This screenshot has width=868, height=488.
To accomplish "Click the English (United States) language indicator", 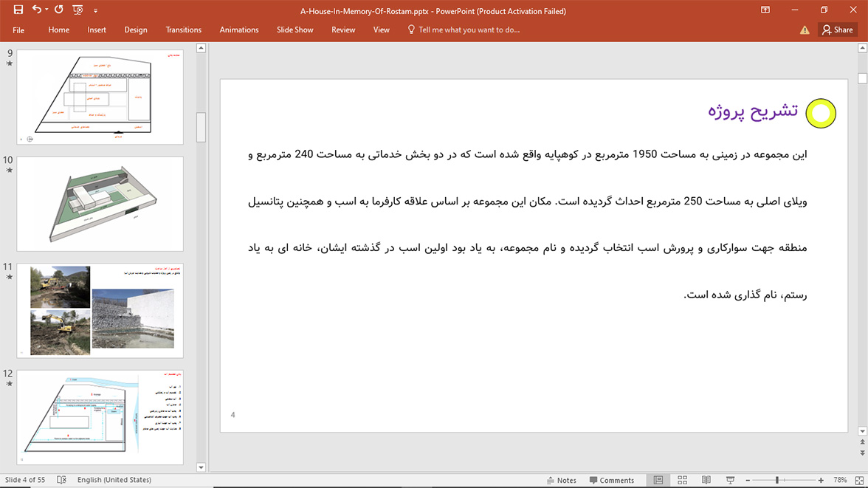I will (114, 480).
